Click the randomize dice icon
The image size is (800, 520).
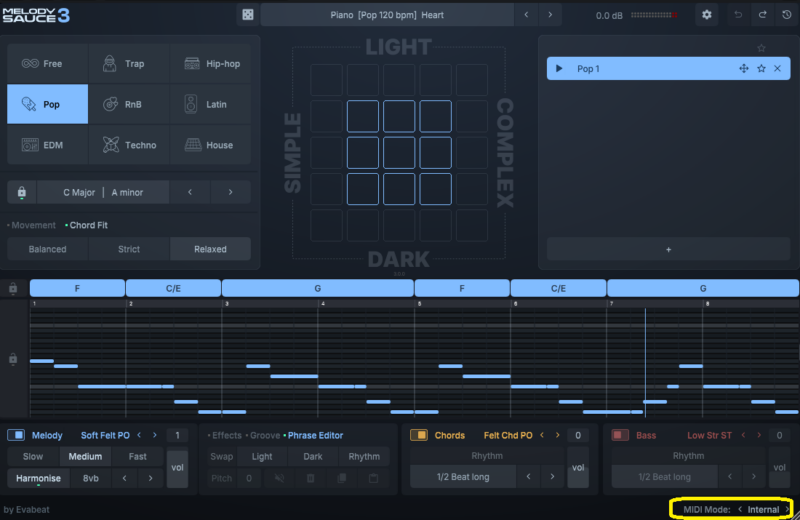coord(247,15)
